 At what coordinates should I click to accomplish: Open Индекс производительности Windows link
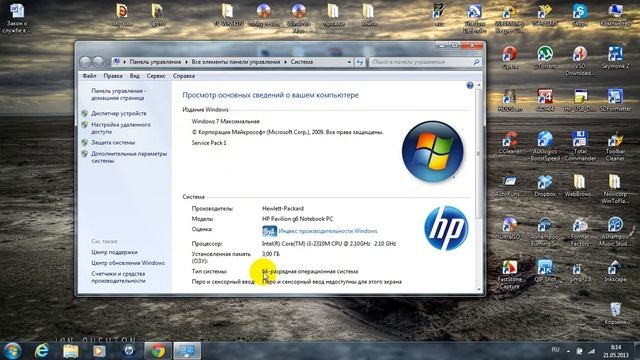click(328, 231)
